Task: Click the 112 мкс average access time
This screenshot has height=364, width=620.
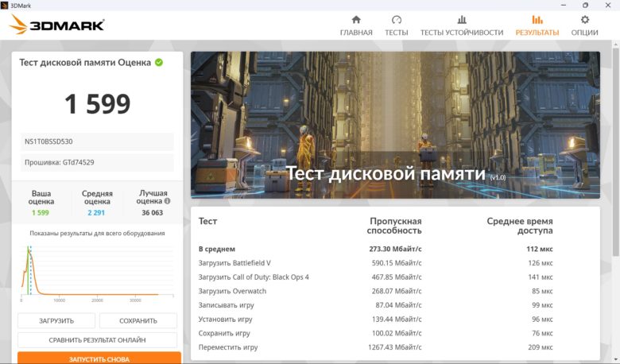Action: tap(540, 249)
